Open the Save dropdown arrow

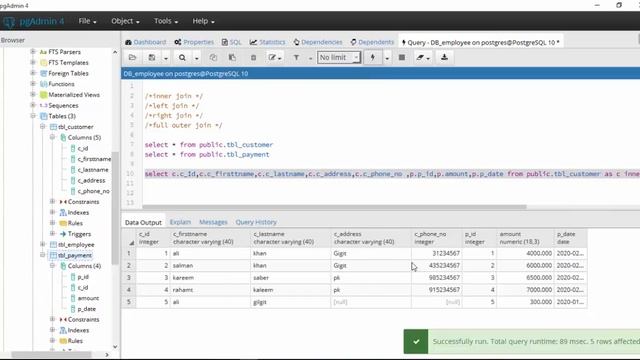(x=166, y=58)
